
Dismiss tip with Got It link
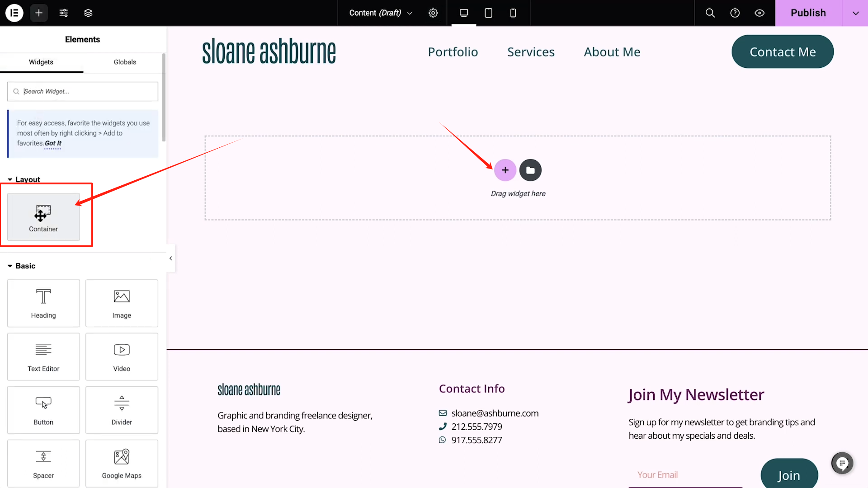click(53, 143)
